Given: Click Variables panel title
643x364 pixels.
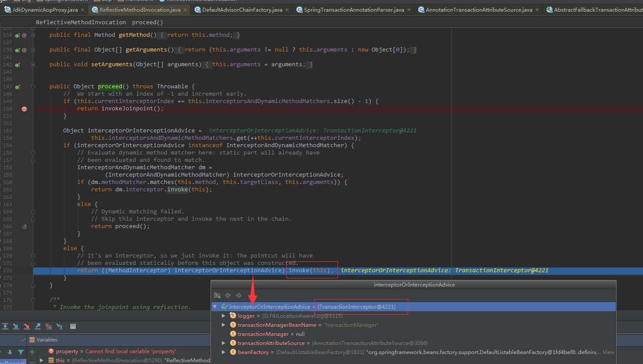Looking at the screenshot, I should pos(47,340).
